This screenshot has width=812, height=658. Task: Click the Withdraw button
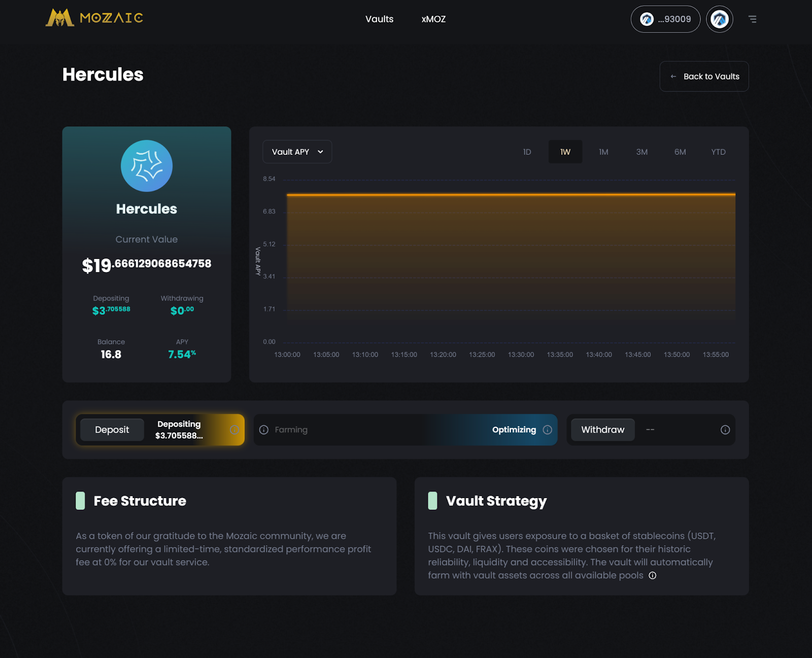click(603, 430)
